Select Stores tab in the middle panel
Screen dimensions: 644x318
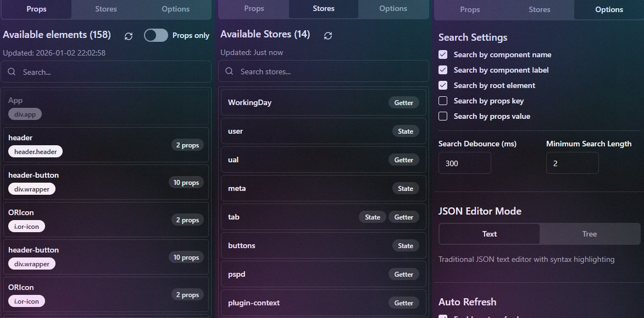(x=324, y=9)
